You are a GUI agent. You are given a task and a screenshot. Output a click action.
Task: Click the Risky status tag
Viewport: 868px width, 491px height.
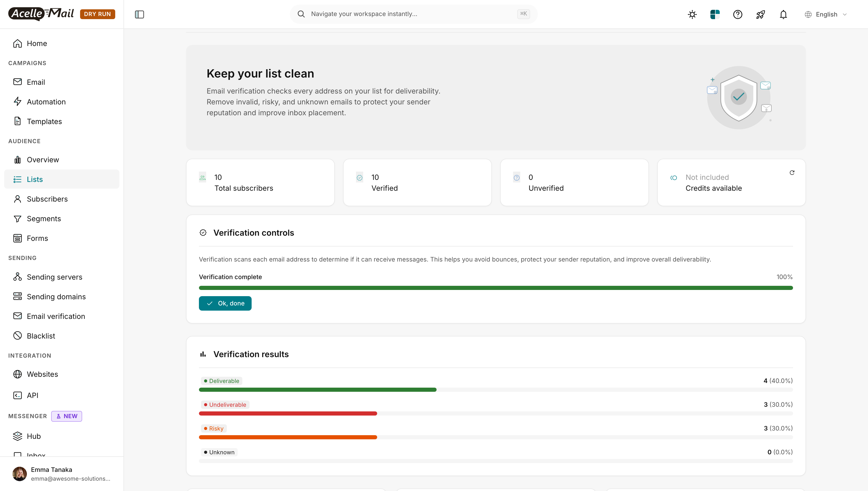click(214, 428)
